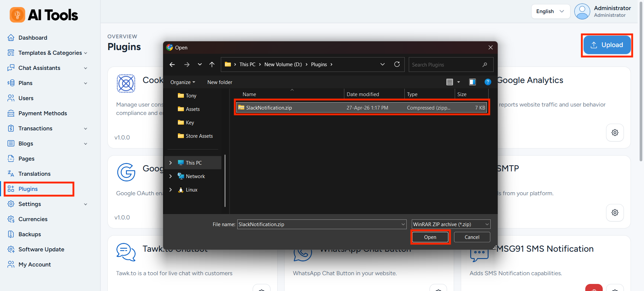
Task: Click Plugins in the address breadcrumb
Action: coord(319,65)
